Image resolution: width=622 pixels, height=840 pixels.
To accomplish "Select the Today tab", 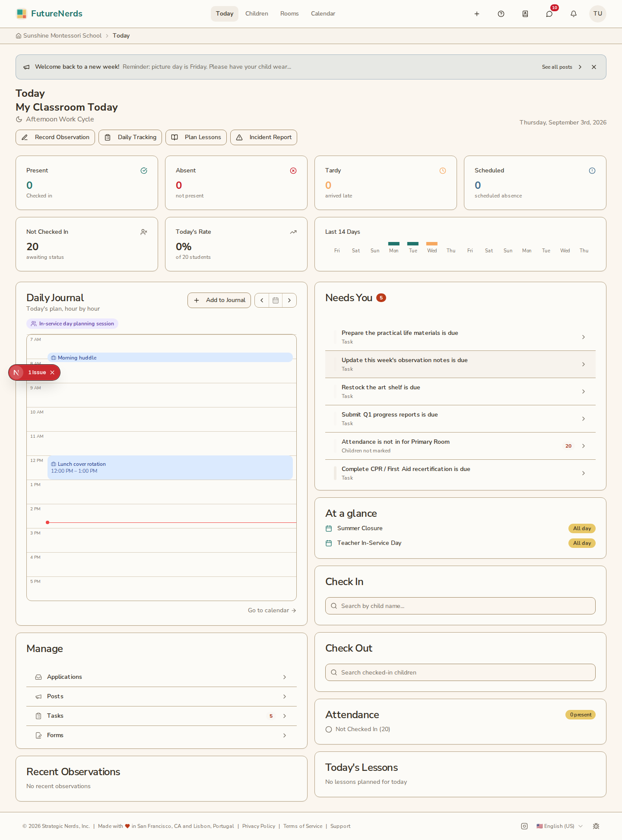I will tap(225, 14).
